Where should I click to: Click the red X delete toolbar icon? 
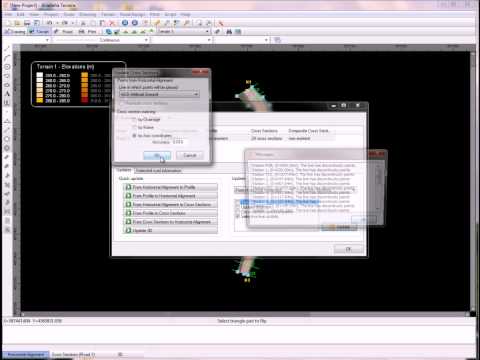pyautogui.click(x=112, y=23)
